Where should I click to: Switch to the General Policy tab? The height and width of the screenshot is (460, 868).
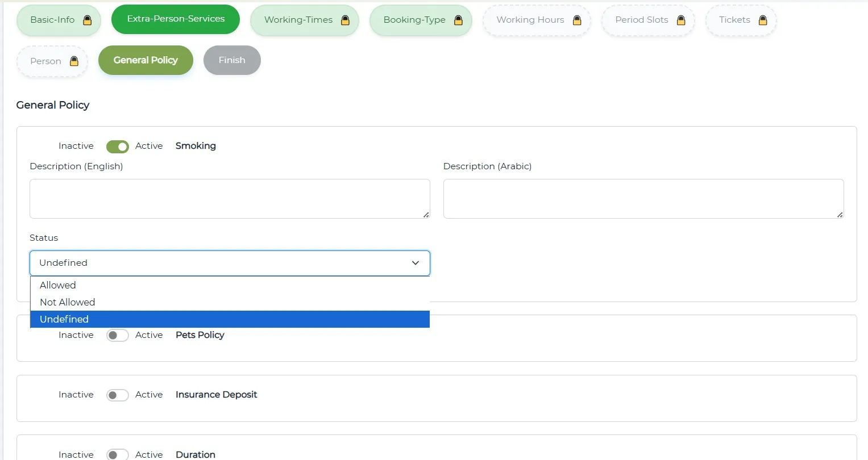click(146, 60)
